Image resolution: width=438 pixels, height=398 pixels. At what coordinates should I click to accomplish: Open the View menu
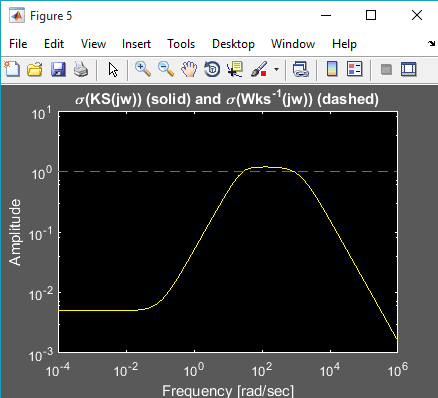coord(93,44)
